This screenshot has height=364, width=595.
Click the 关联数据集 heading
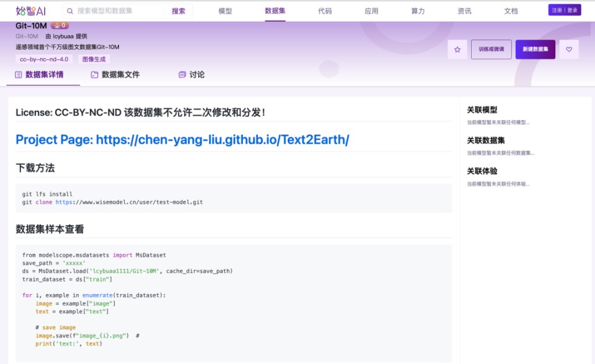486,141
